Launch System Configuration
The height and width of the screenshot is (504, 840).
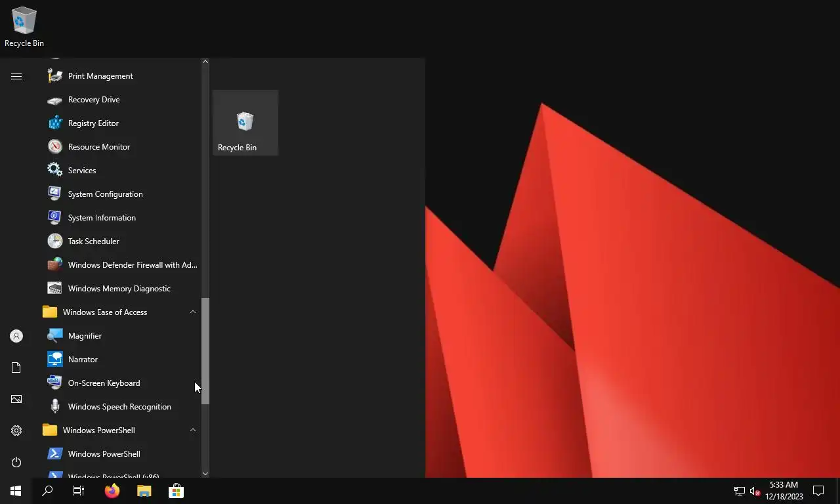[x=121, y=194]
